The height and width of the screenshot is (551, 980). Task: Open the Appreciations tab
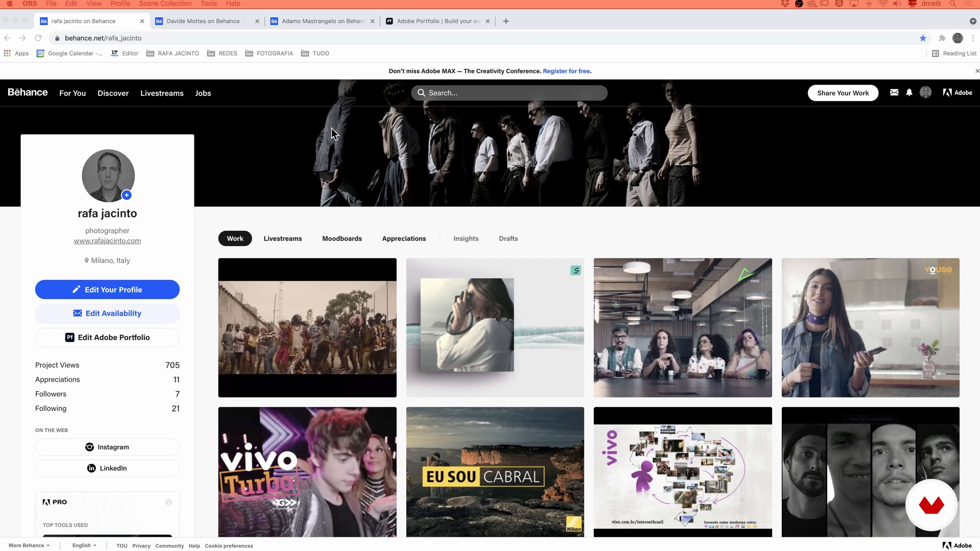point(404,239)
